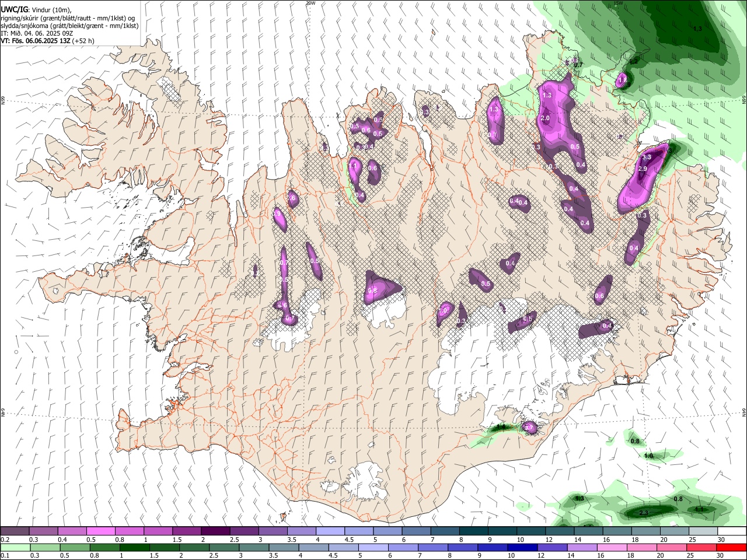Click the 1.2 value in the green rain area

pos(634,61)
